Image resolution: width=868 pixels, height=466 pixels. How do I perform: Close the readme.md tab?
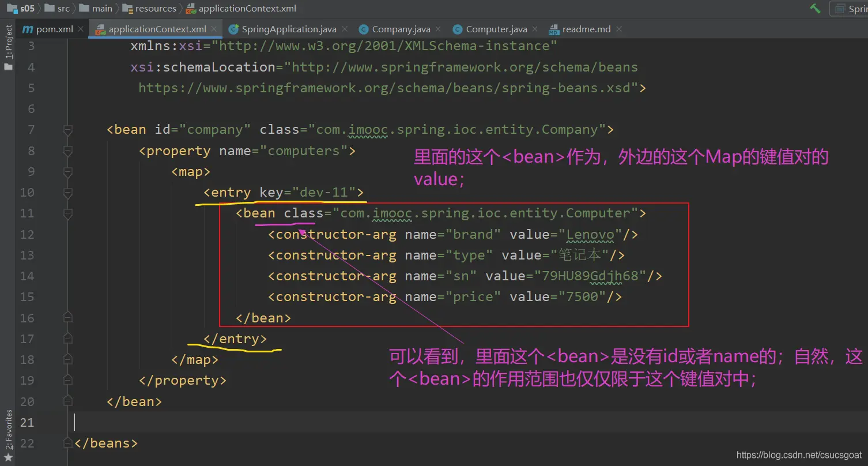click(618, 29)
